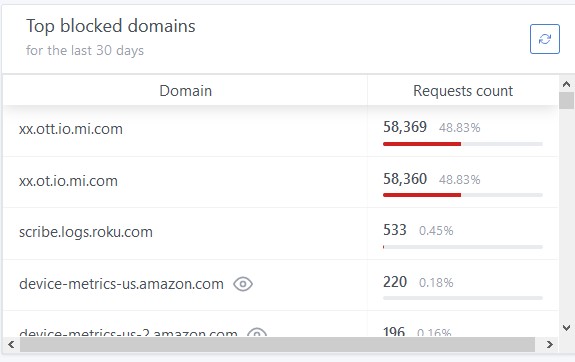Image resolution: width=575 pixels, height=362 pixels.
Task: Click eye icon beside device-metrics-us.amazon.com
Action: pyautogui.click(x=243, y=284)
